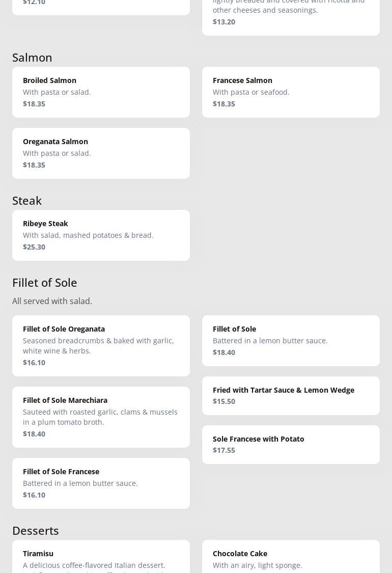Click the Steak section heading
Viewport: 392px width, 573px height.
(x=27, y=201)
